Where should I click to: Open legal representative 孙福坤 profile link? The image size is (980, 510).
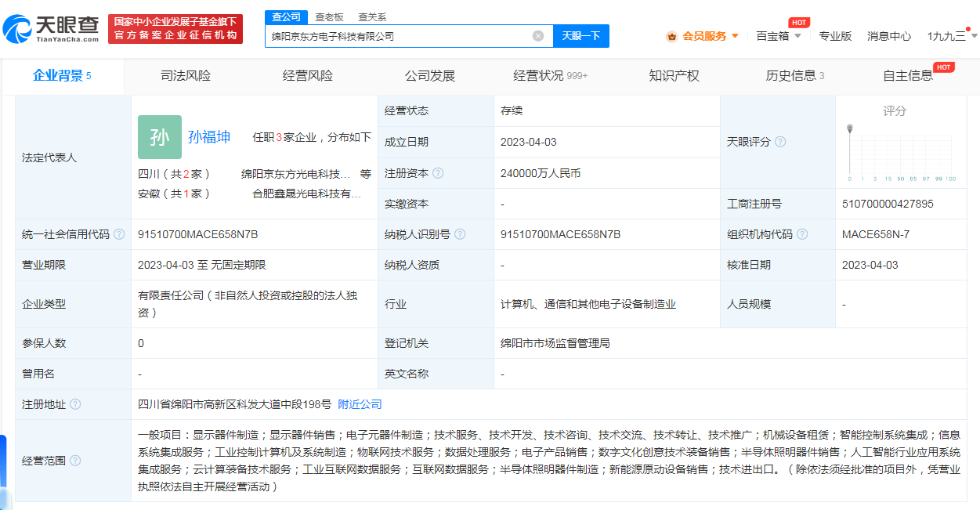click(209, 137)
